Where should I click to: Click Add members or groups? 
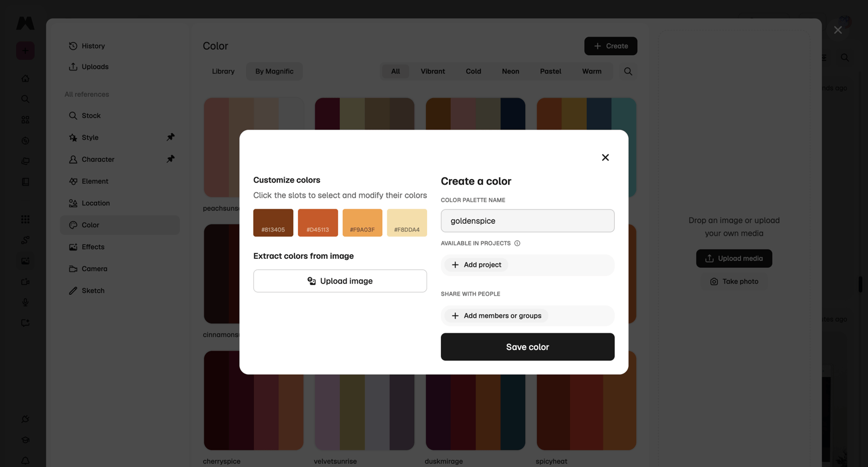496,316
